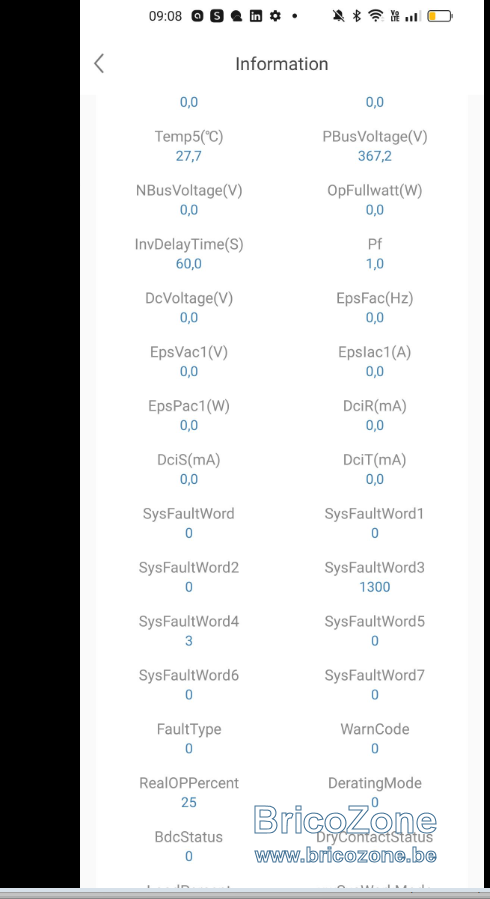The image size is (490, 899).
Task: Tap the InvDelayTime(S) value 60,0
Action: [189, 264]
